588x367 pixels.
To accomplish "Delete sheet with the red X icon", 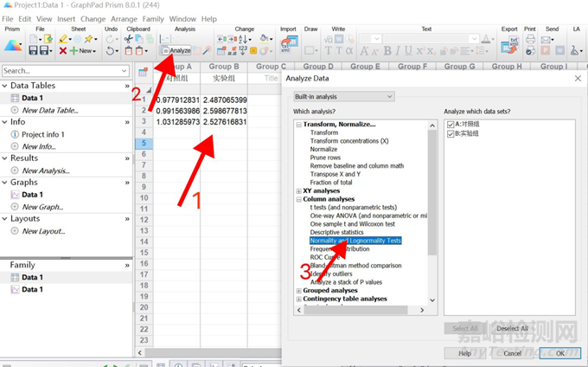I will coord(62,50).
